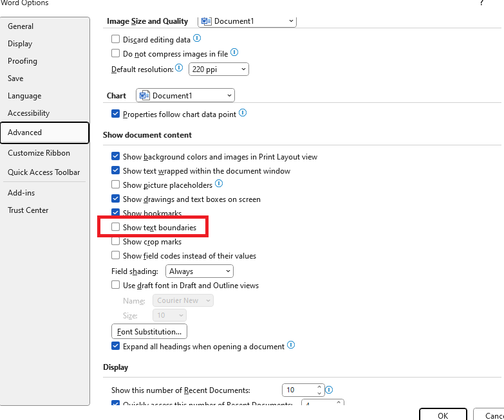
Task: Uncheck Properties follow chart data point
Action: click(115, 114)
